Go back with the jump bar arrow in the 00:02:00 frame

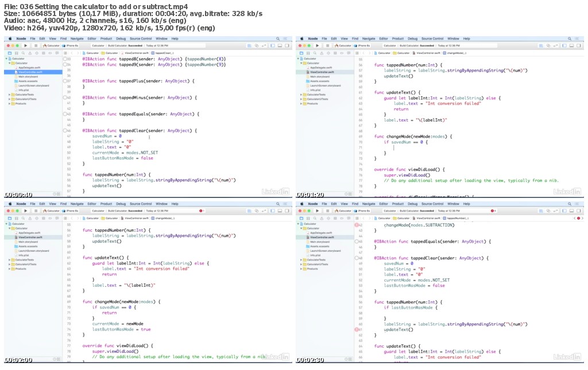pos(72,219)
